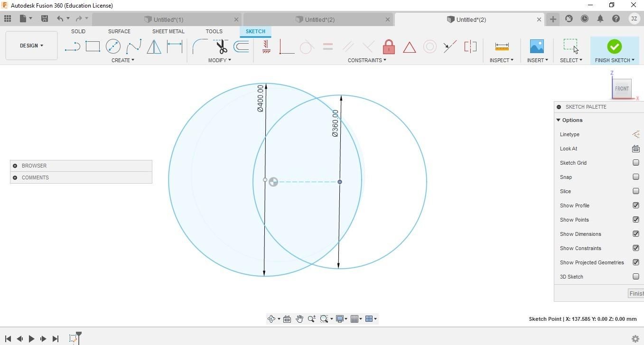Image resolution: width=644 pixels, height=345 pixels.
Task: Uncheck Show Constraints
Action: (x=636, y=248)
